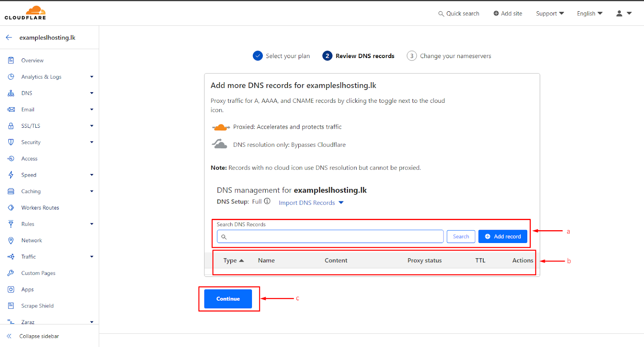Expand the Caching submenu arrow
This screenshot has height=347, width=644.
click(x=92, y=191)
